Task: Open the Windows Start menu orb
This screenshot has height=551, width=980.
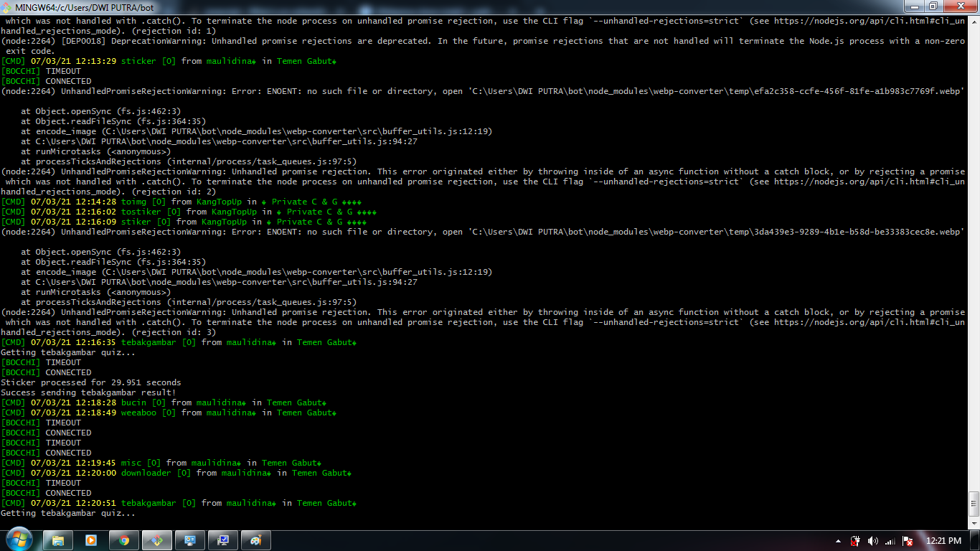Action: [19, 540]
